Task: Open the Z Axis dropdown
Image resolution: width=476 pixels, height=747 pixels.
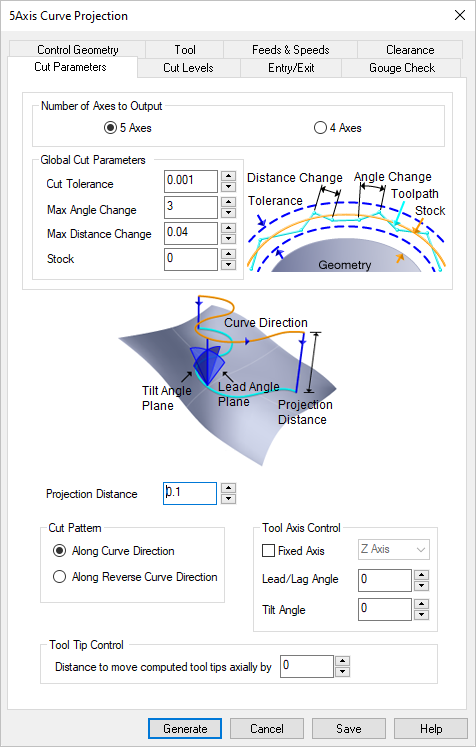Action: click(394, 549)
